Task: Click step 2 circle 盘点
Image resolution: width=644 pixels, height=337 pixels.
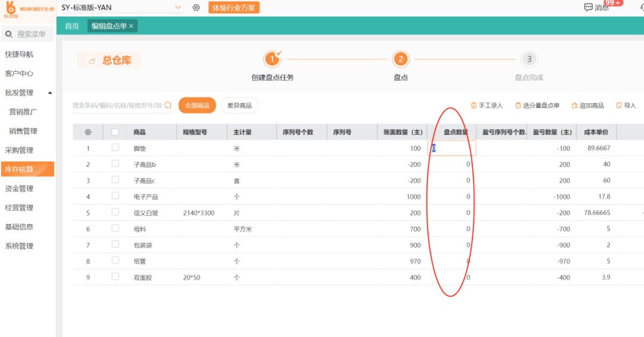Action: [x=401, y=59]
